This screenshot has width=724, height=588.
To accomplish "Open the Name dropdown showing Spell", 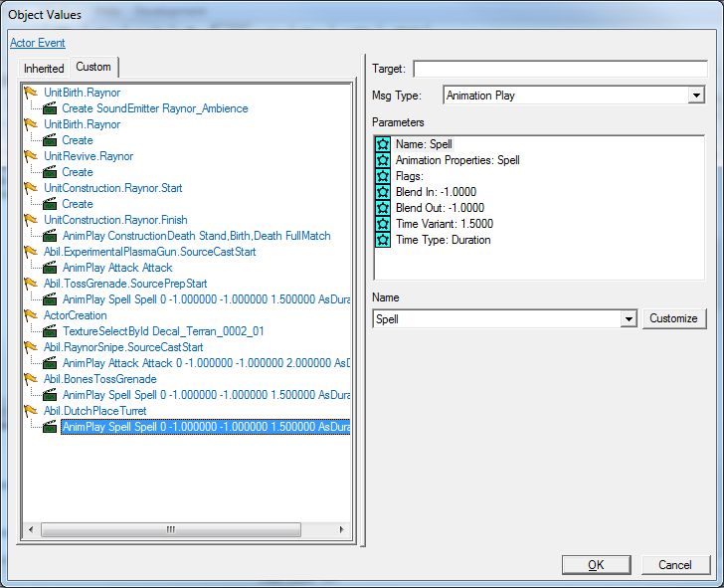I will click(x=629, y=319).
